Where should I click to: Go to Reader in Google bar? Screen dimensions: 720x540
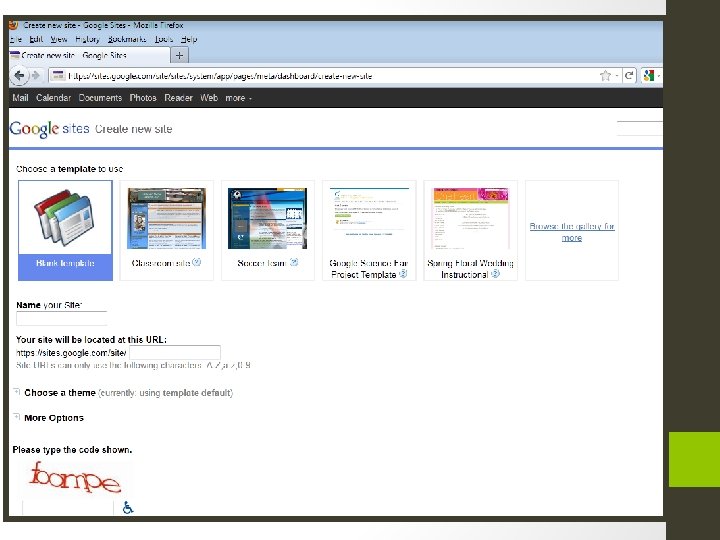(x=178, y=98)
